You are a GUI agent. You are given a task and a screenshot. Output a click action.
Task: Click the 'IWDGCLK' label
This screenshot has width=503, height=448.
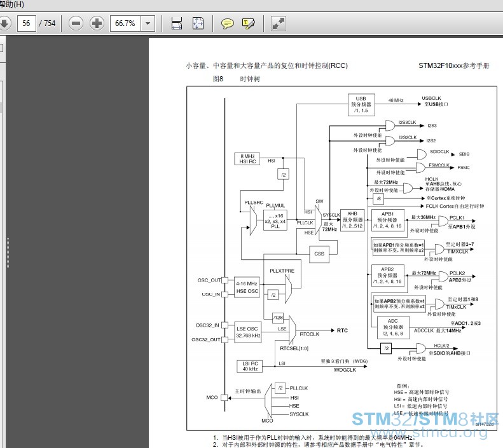coord(345,370)
